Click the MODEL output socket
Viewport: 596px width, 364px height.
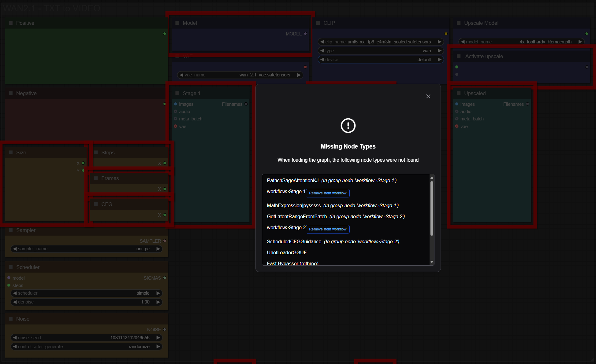point(305,34)
